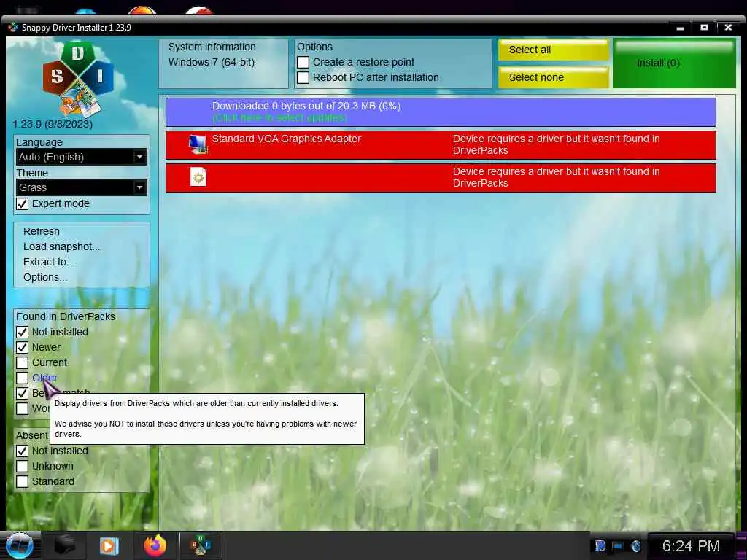747x560 pixels.
Task: Click the Refresh menu entry
Action: click(42, 231)
